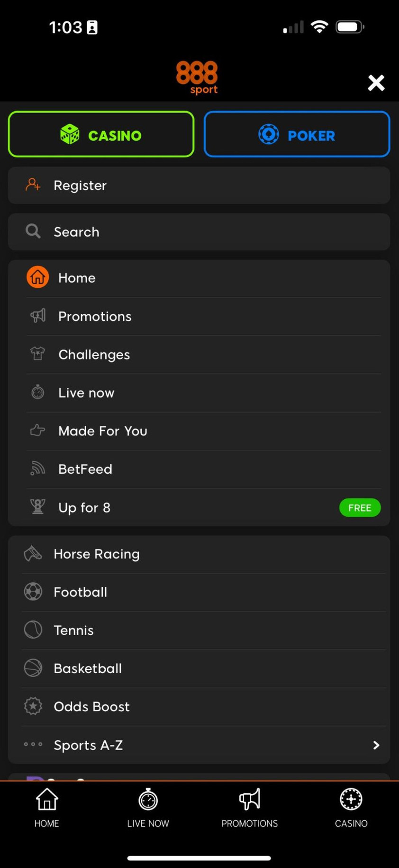Tap the thumbs-up Made For You icon
This screenshot has width=399, height=868.
38,431
